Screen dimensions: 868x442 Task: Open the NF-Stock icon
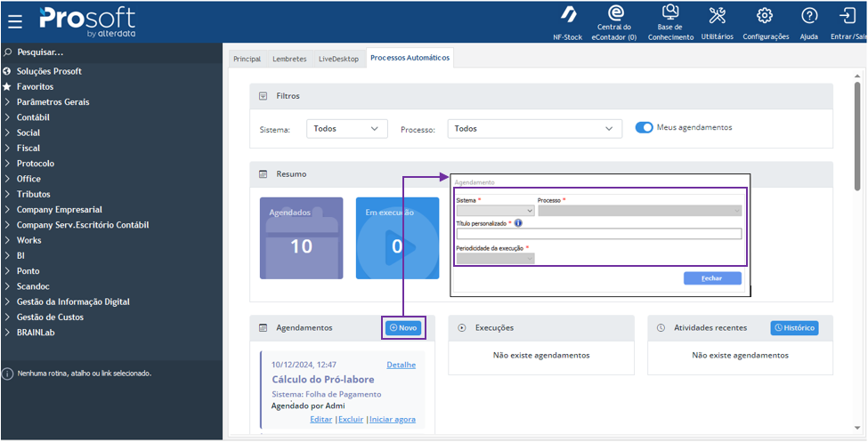pyautogui.click(x=568, y=15)
